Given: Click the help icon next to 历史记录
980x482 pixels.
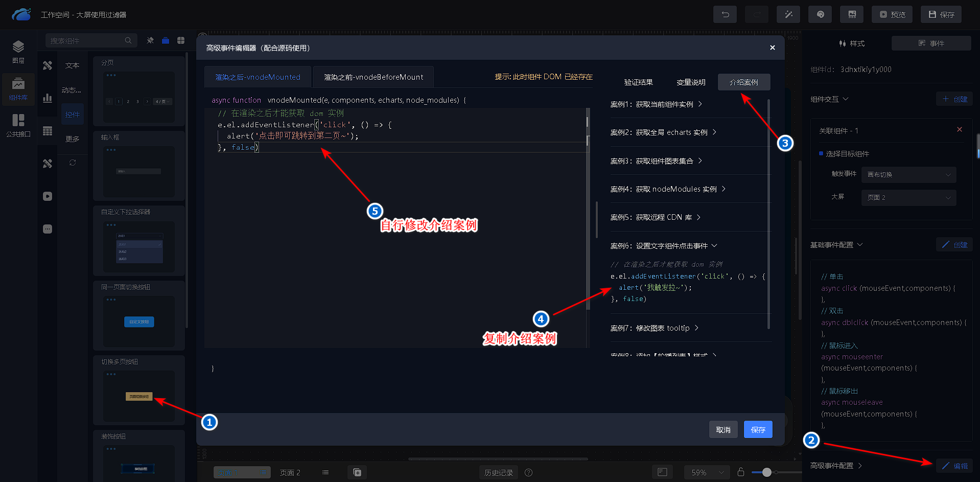Looking at the screenshot, I should (x=529, y=473).
